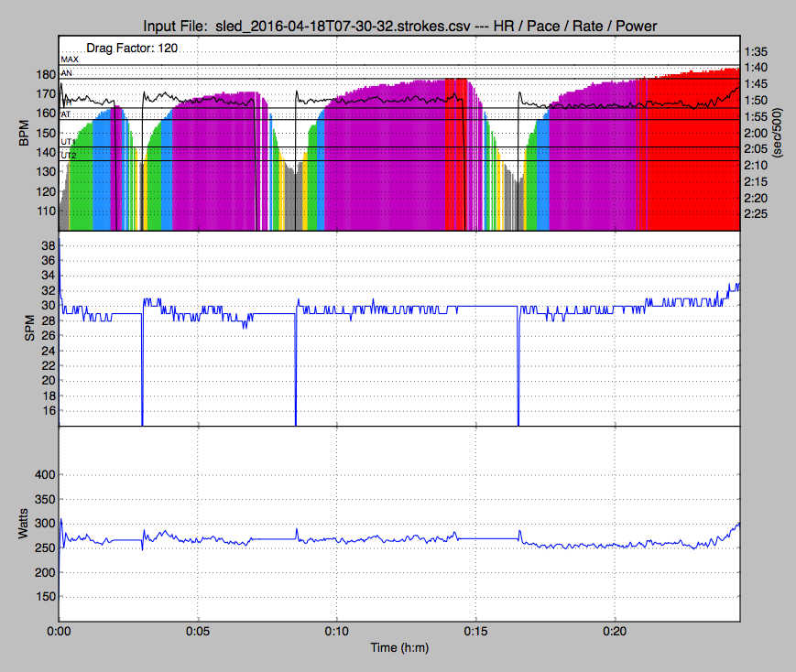The height and width of the screenshot is (672, 796).
Task: Select the 0:15 time tick label
Action: (x=476, y=632)
